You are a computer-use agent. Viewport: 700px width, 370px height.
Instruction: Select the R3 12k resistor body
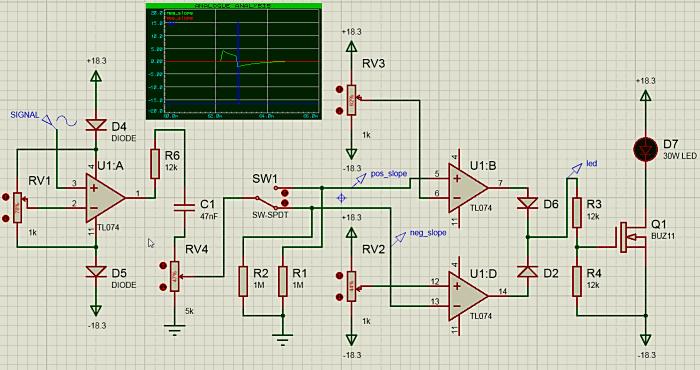tap(577, 212)
